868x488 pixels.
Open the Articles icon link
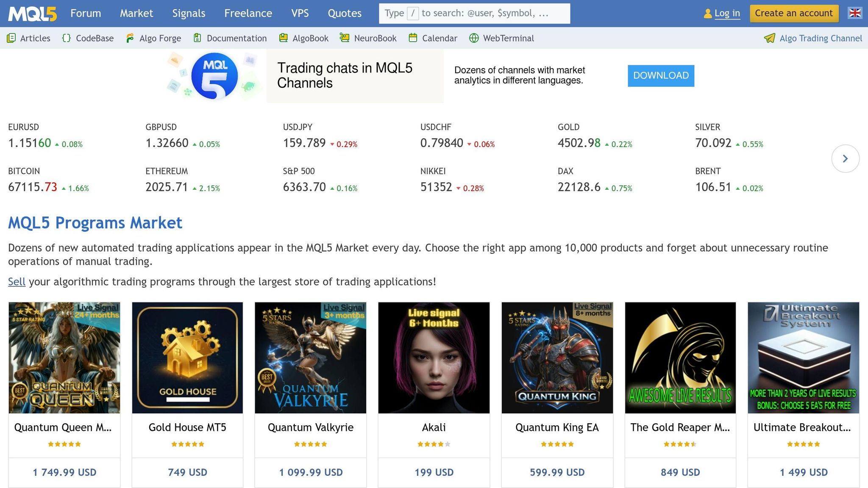click(x=11, y=38)
